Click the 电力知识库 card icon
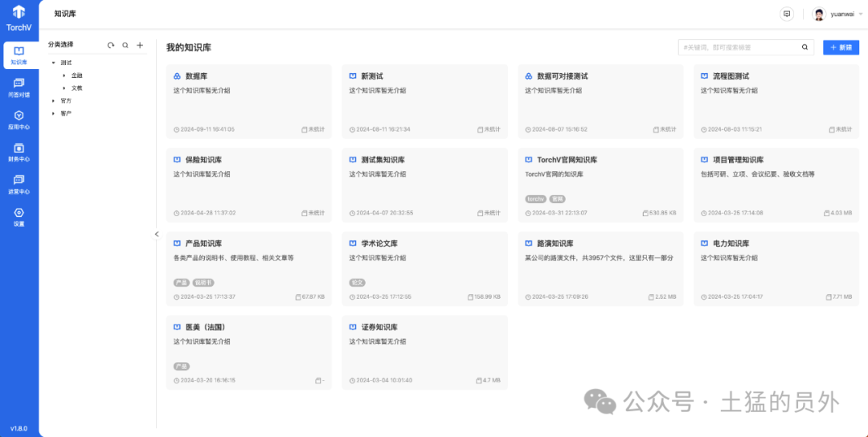Image resolution: width=868 pixels, height=437 pixels. pos(704,243)
